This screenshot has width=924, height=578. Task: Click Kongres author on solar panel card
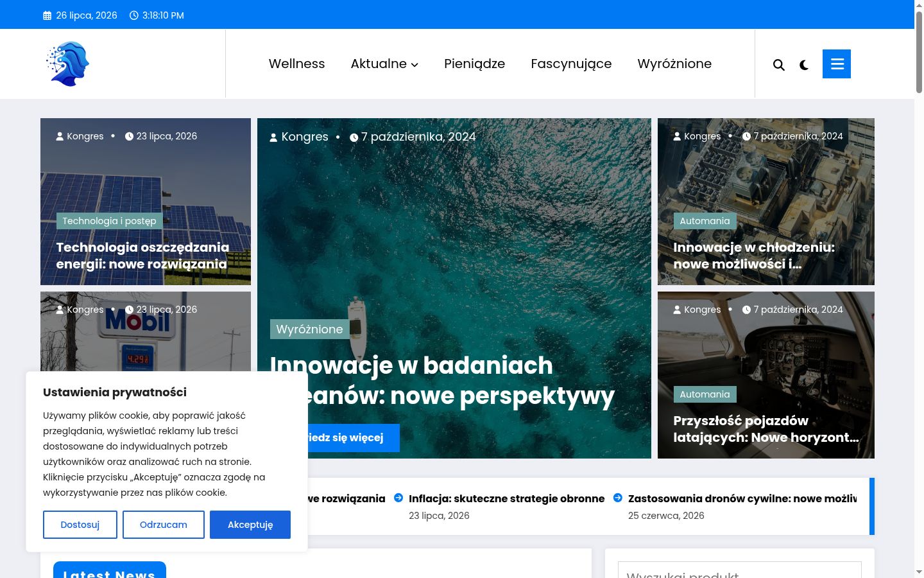pyautogui.click(x=85, y=136)
